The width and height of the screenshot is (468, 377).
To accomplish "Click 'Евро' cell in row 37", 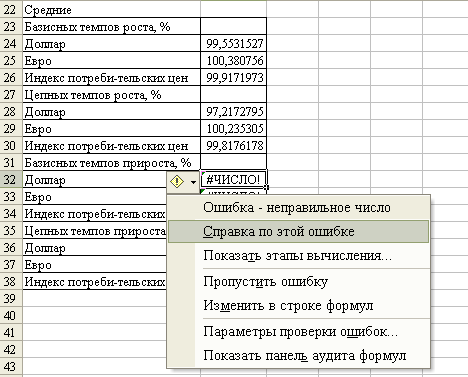I will tap(95, 265).
